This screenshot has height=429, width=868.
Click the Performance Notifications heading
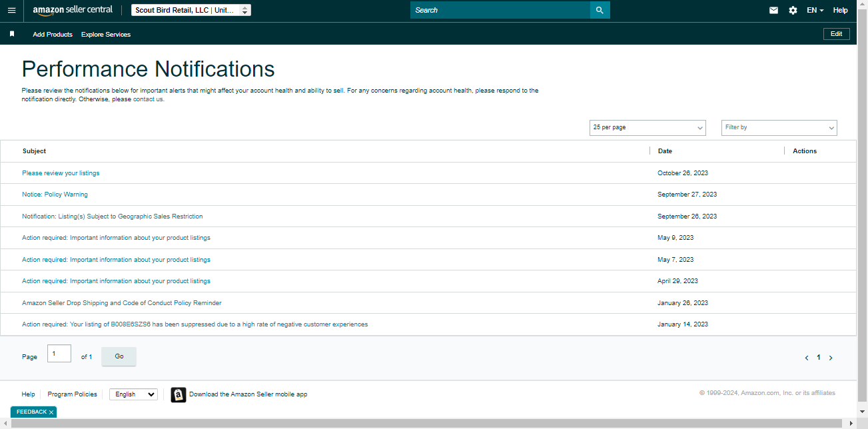[x=148, y=69]
